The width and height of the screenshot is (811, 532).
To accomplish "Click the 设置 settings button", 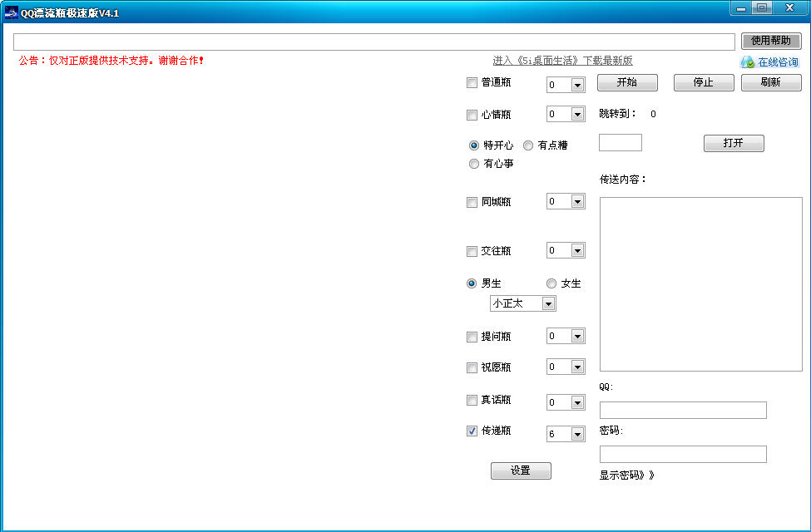I will 521,471.
